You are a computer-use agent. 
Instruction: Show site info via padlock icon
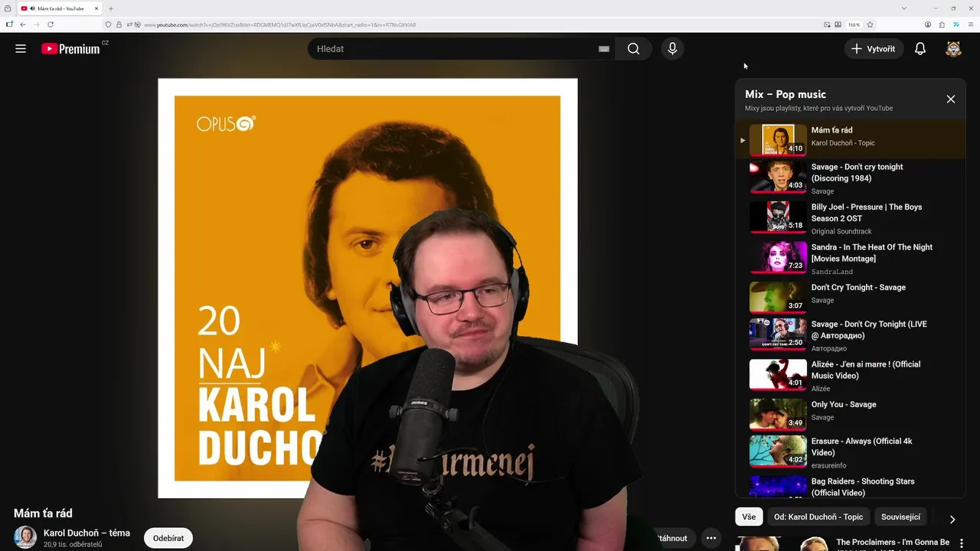[119, 24]
